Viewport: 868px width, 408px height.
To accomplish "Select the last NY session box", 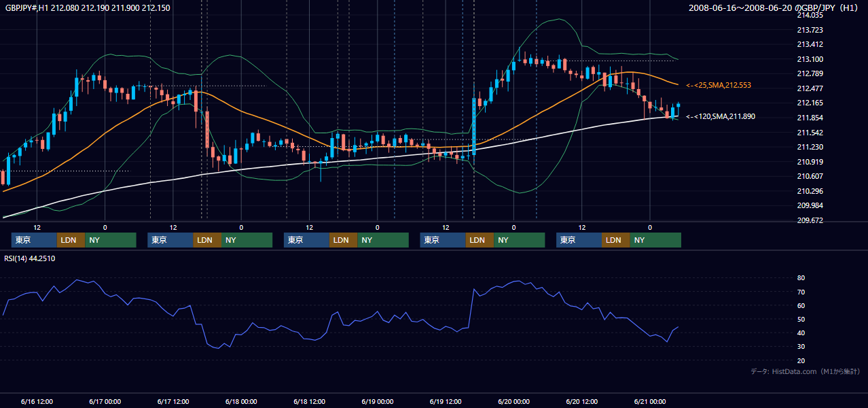I will (x=655, y=240).
